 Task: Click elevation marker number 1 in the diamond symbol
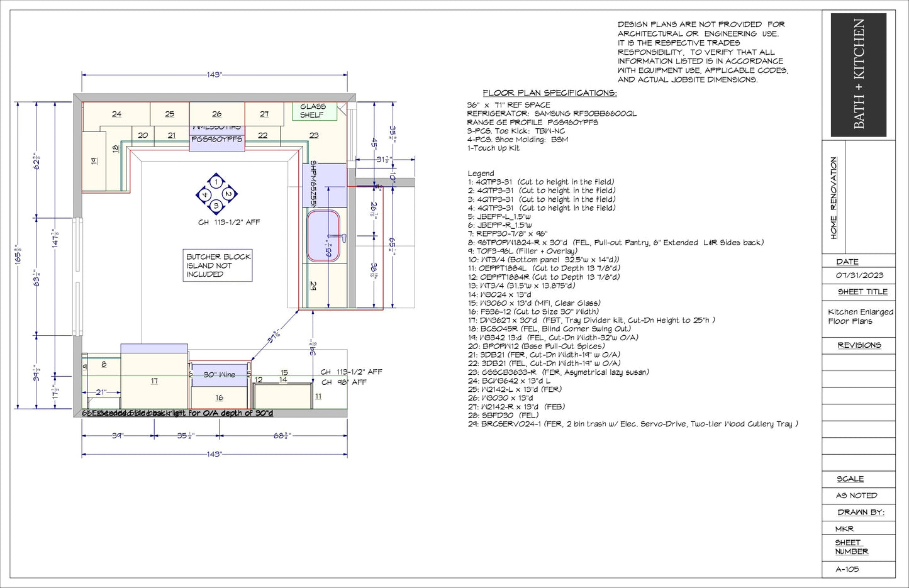coord(216,182)
